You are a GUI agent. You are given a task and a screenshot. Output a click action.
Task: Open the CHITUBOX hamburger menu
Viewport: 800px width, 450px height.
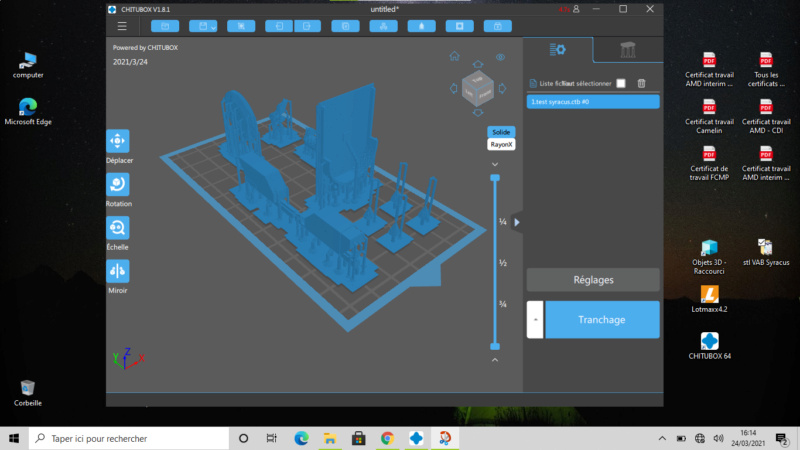(122, 26)
